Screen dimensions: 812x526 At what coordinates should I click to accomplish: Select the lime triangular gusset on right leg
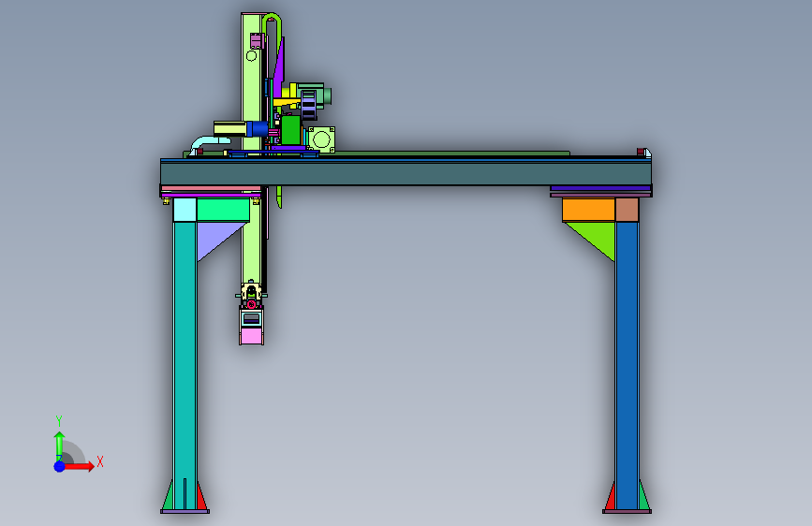coord(595,237)
